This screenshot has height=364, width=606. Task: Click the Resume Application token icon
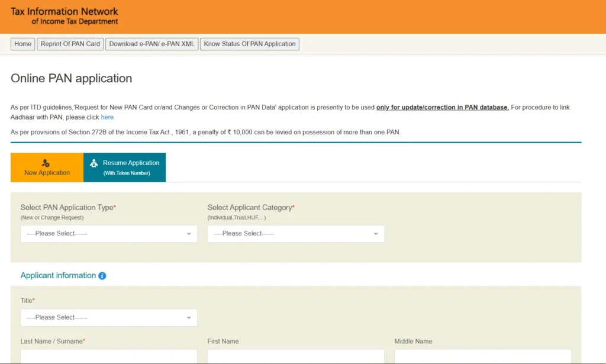click(x=94, y=163)
